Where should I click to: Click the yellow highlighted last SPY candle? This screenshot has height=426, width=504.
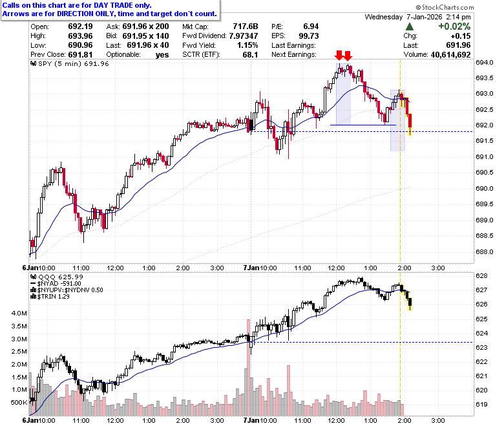tap(410, 125)
